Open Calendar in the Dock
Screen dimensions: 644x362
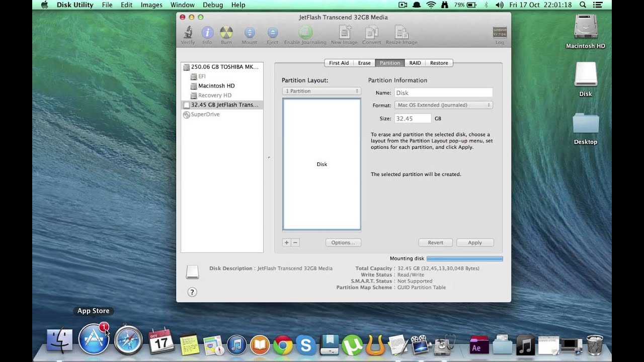point(162,341)
